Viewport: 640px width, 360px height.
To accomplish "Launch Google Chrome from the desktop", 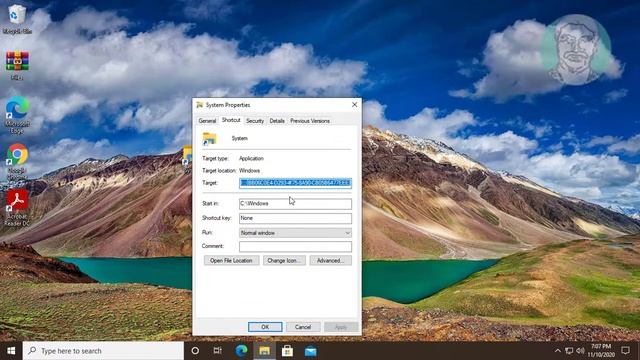I will [17, 161].
